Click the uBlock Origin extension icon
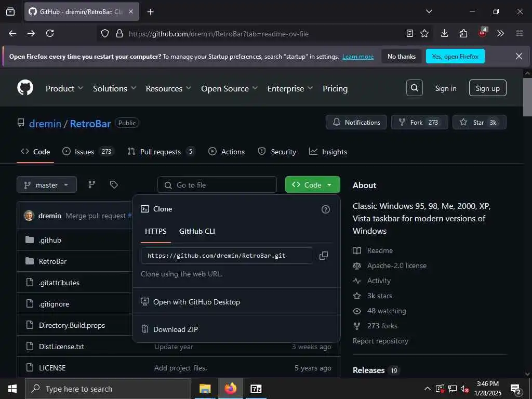Screen dimensions: 532x399 point(482,33)
